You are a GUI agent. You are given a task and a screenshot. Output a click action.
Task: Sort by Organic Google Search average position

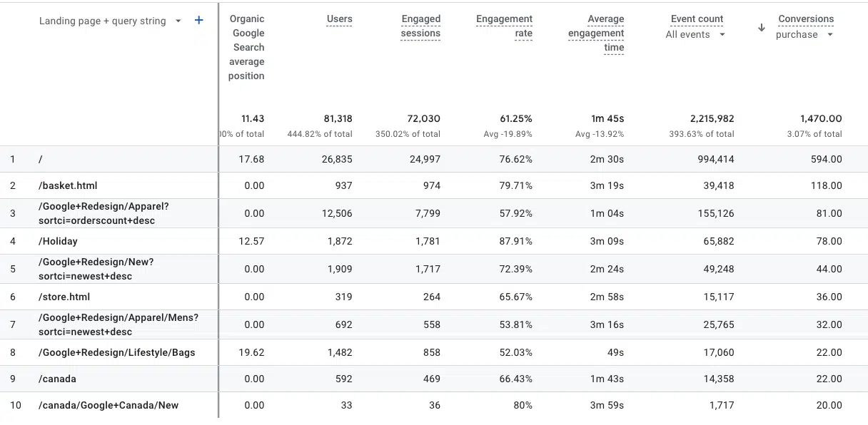pos(247,47)
